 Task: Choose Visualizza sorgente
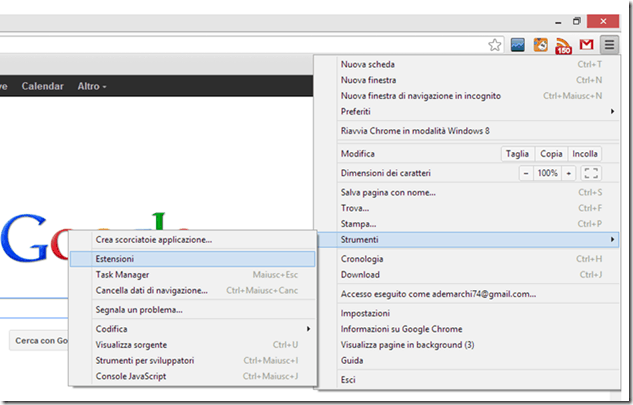pos(193,345)
